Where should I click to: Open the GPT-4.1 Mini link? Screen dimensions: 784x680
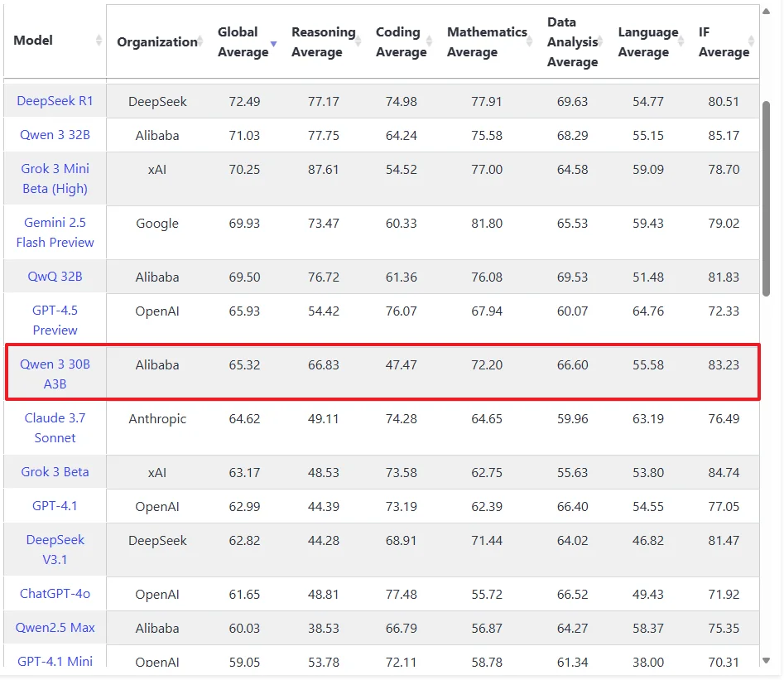click(x=55, y=662)
